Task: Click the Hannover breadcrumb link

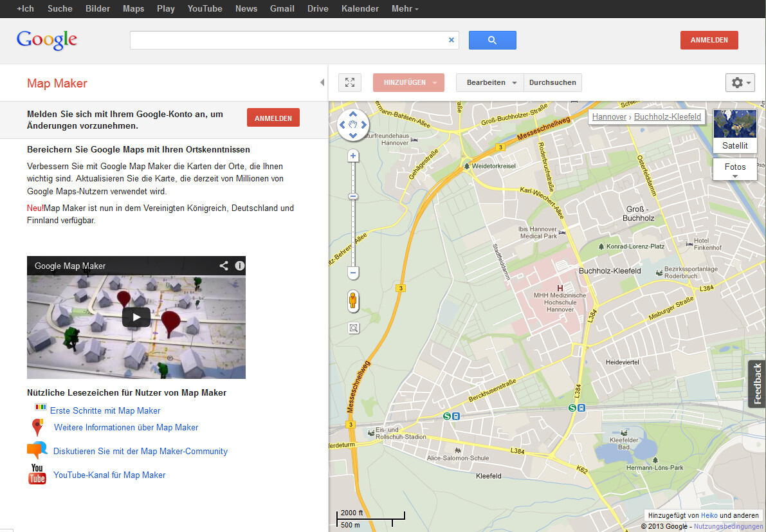Action: tap(609, 116)
